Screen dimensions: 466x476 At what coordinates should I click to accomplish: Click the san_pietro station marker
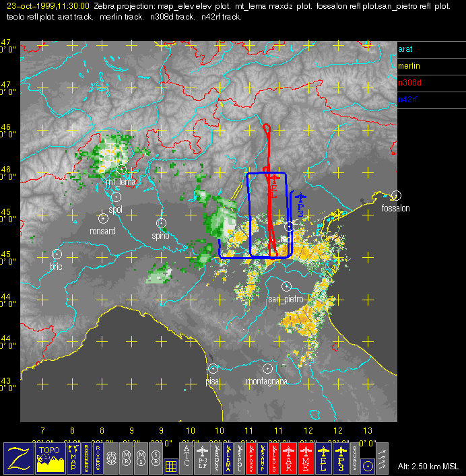coord(286,286)
